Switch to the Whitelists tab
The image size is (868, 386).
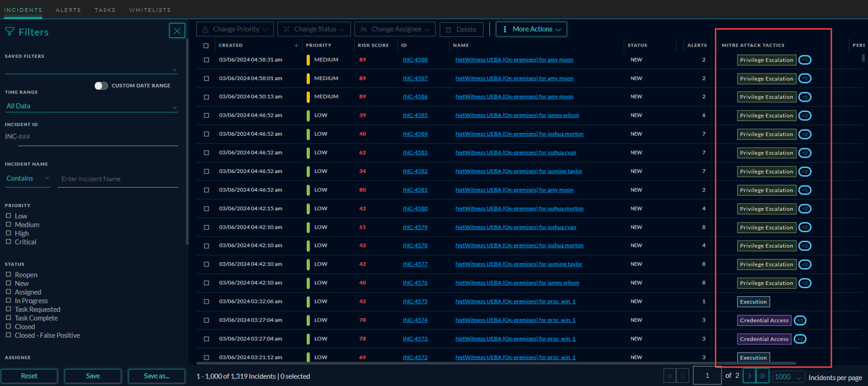point(150,10)
